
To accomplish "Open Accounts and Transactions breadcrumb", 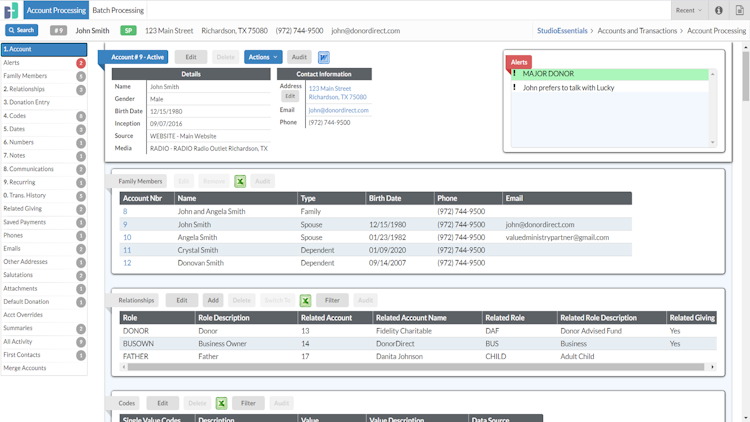I will [x=637, y=31].
